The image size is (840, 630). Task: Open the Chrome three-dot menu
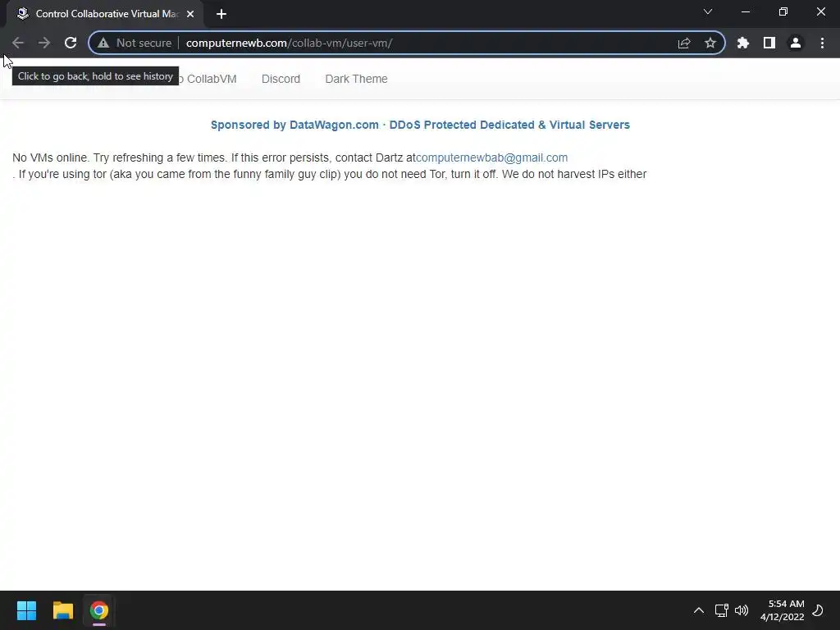coord(822,43)
